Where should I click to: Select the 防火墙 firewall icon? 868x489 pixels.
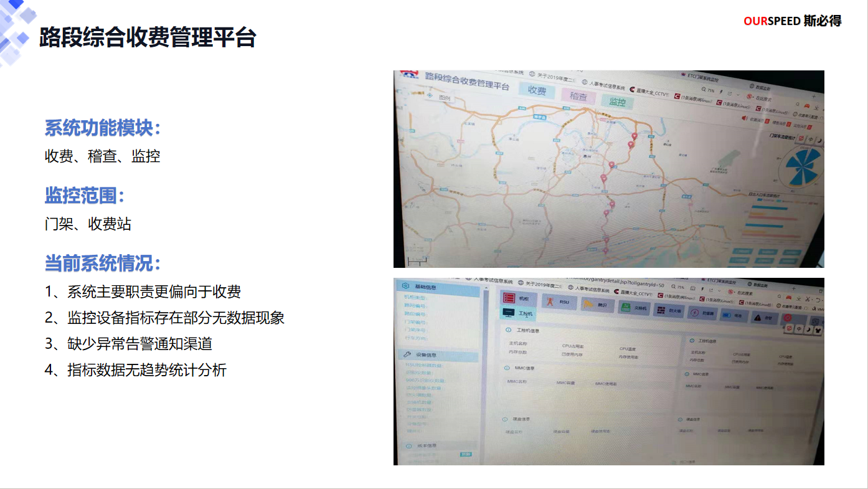point(661,311)
